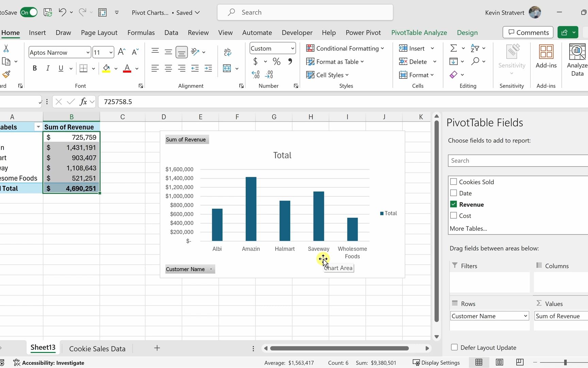588x368 pixels.
Task: Click the Format Painter brush
Action: coord(6,74)
